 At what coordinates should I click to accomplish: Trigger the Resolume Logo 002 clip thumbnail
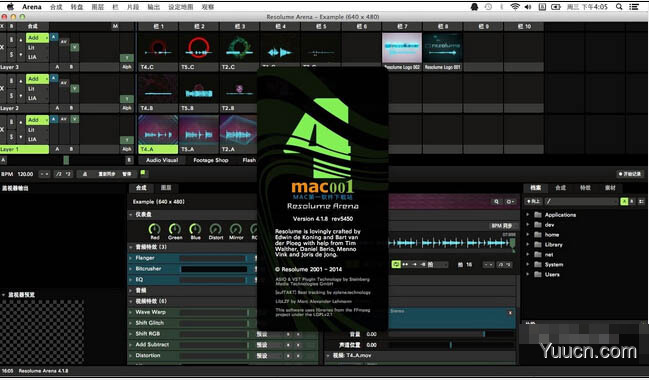(x=402, y=48)
